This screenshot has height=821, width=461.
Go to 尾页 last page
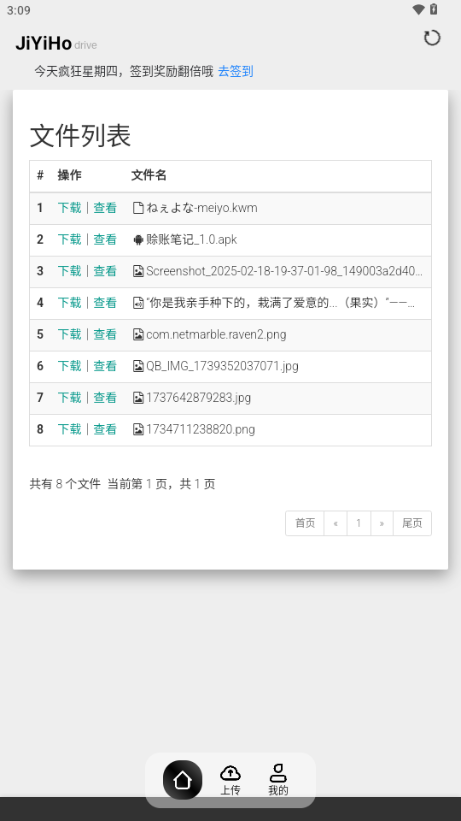(x=412, y=523)
